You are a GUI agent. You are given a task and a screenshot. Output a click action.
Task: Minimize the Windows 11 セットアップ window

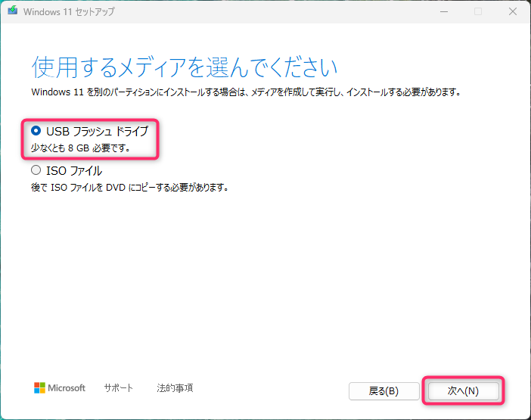pyautogui.click(x=444, y=11)
